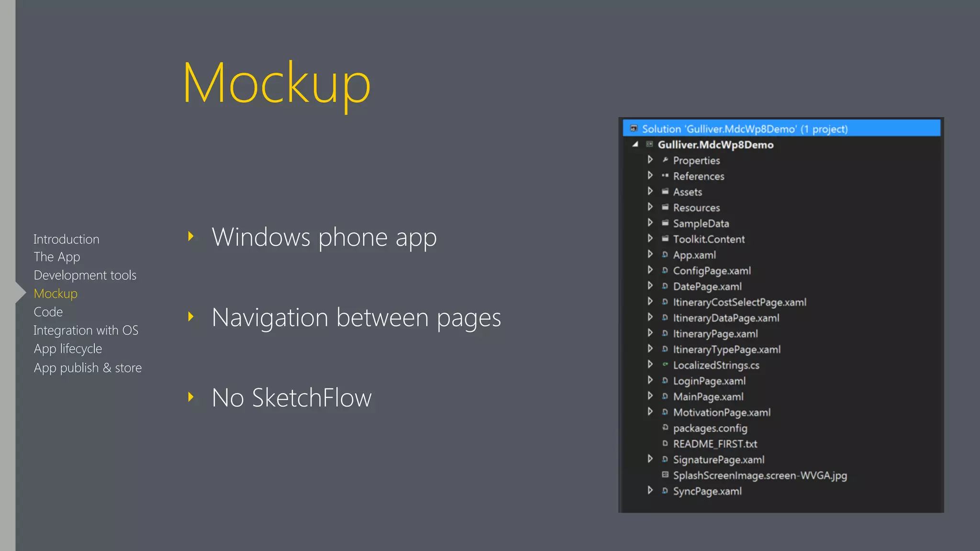980x551 pixels.
Task: Click the config file icon beside packages.config
Action: point(665,427)
